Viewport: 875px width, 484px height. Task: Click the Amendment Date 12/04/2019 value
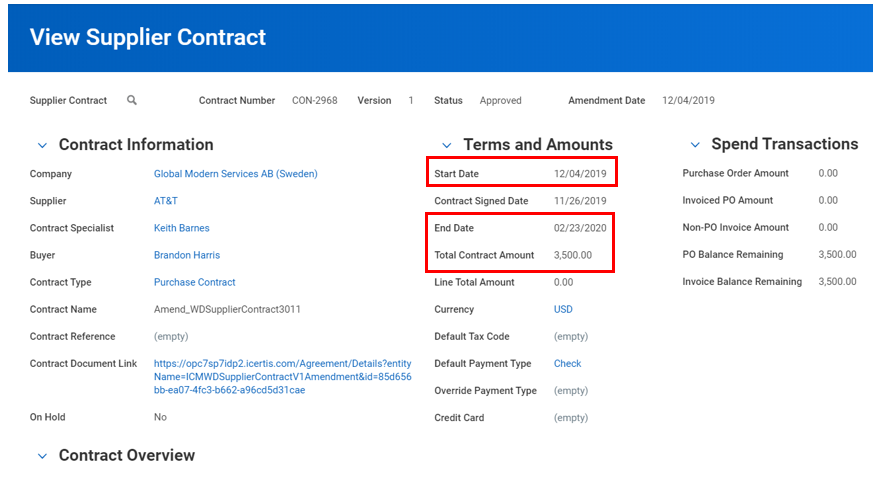[x=688, y=101]
